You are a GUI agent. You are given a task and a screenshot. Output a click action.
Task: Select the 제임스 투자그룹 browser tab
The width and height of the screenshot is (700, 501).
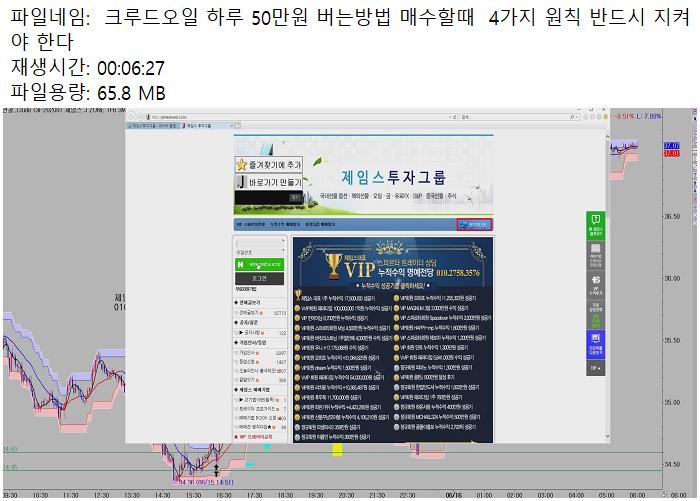[208, 125]
